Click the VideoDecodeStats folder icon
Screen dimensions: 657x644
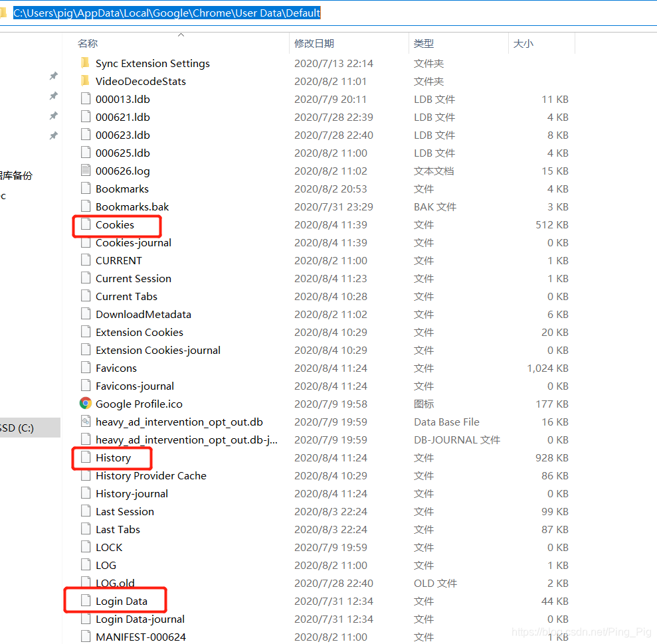(85, 81)
